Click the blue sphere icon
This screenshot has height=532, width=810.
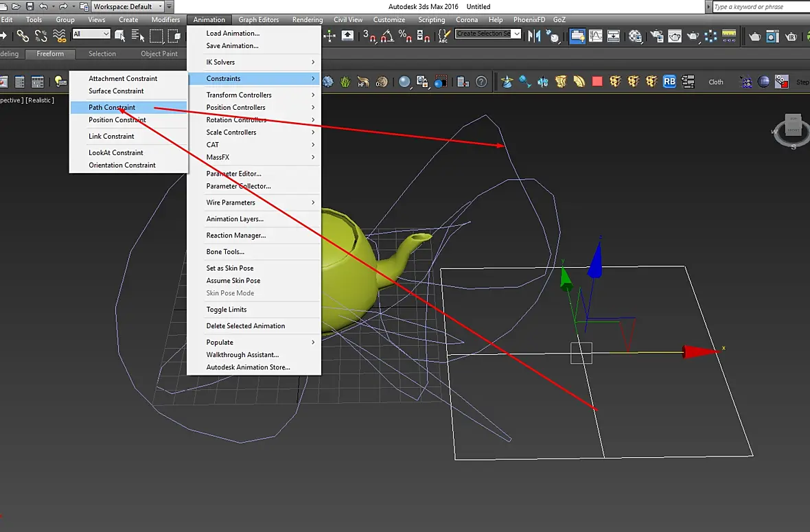pyautogui.click(x=404, y=82)
